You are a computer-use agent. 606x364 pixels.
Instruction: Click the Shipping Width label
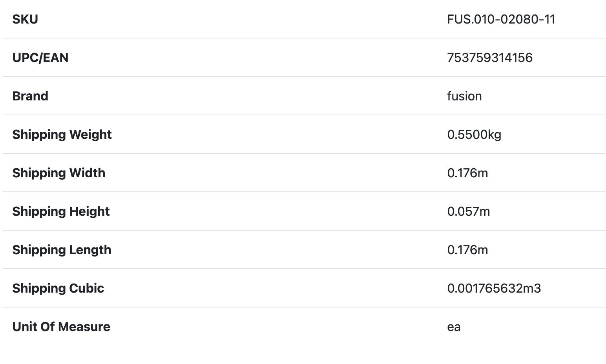point(59,173)
